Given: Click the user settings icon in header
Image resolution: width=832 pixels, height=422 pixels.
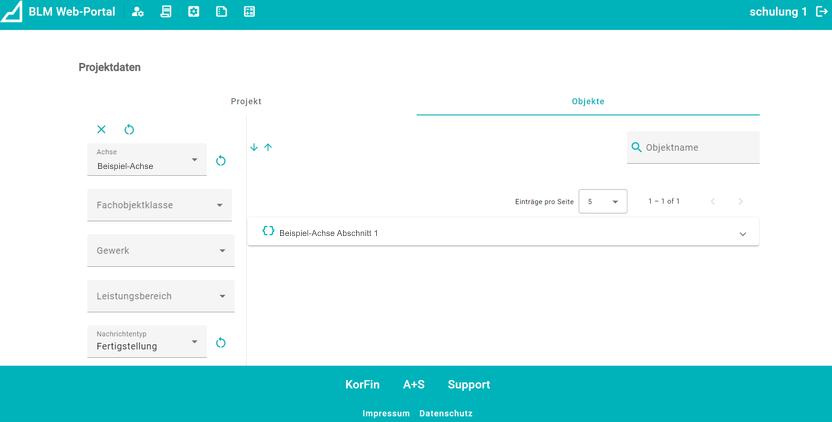Looking at the screenshot, I should pos(138,12).
